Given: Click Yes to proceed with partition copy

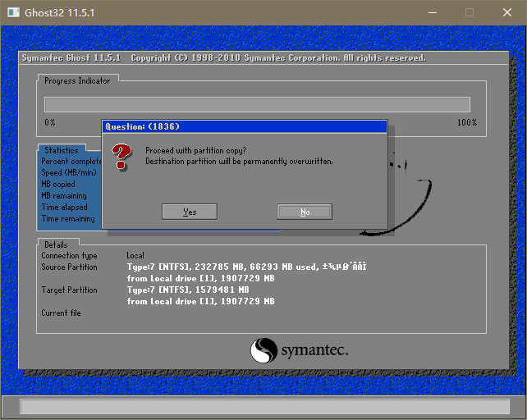Looking at the screenshot, I should point(190,212).
